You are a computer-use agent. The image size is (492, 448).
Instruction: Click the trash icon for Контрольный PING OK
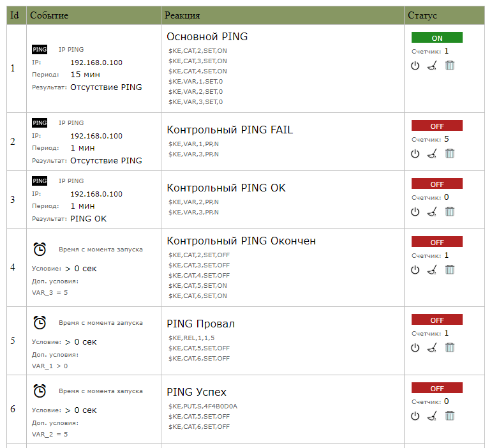tap(450, 211)
